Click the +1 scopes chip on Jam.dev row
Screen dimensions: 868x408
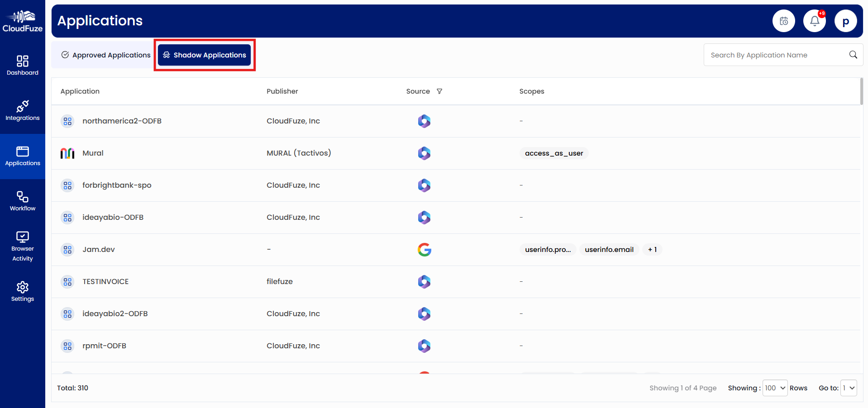(652, 249)
